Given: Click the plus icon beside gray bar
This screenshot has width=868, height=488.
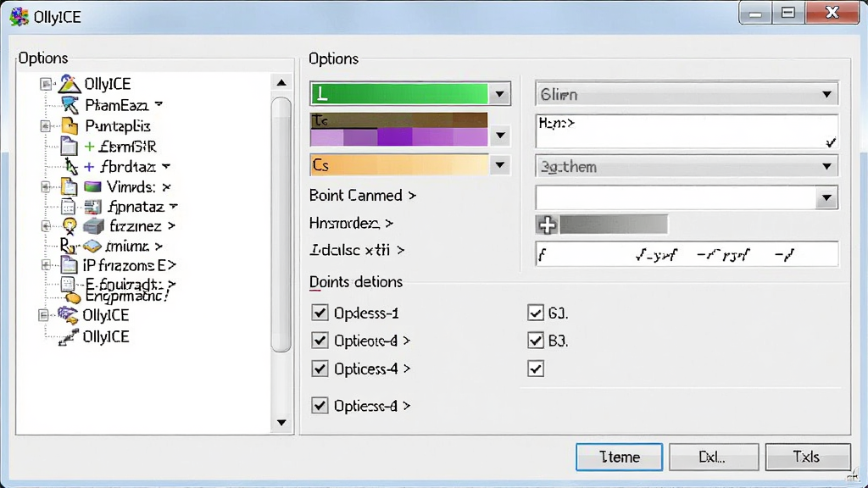Looking at the screenshot, I should point(548,225).
